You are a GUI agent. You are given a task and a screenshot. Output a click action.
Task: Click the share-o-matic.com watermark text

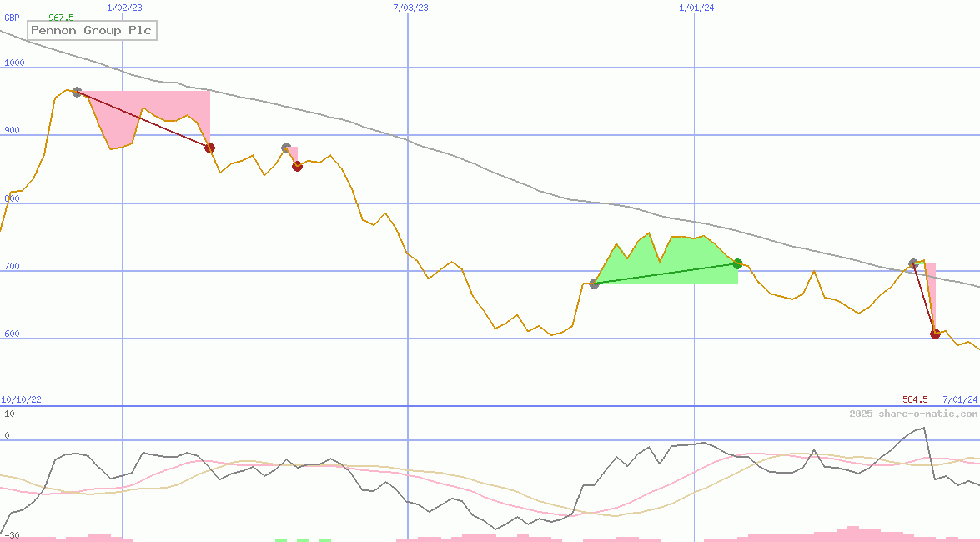click(x=913, y=414)
